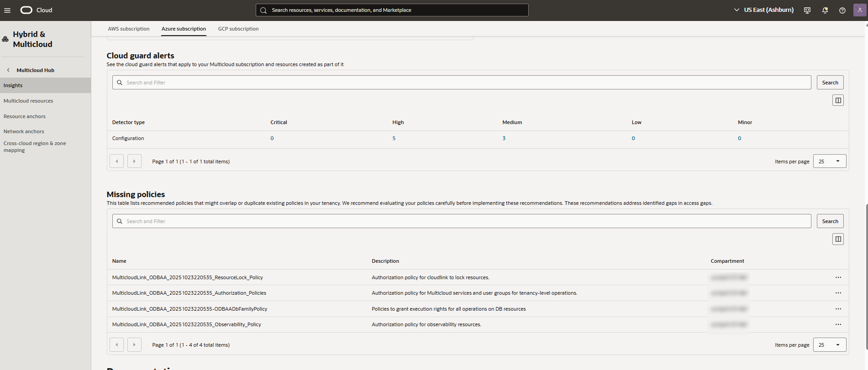
Task: Click Search button for Cloud guard alerts
Action: 830,83
